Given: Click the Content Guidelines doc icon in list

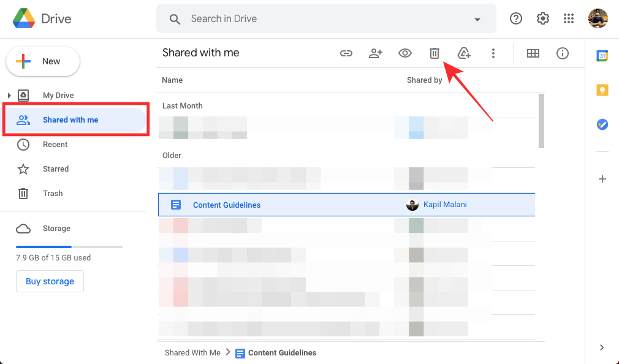Looking at the screenshot, I should click(176, 205).
